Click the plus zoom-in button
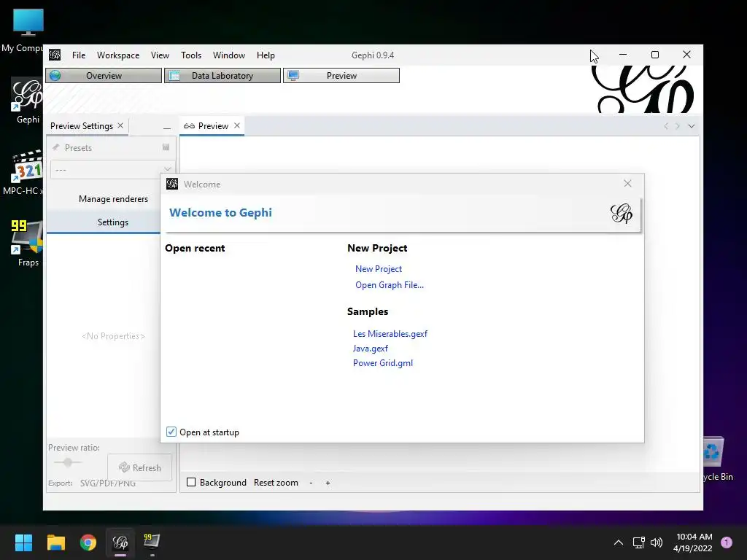The width and height of the screenshot is (747, 560). coord(328,483)
